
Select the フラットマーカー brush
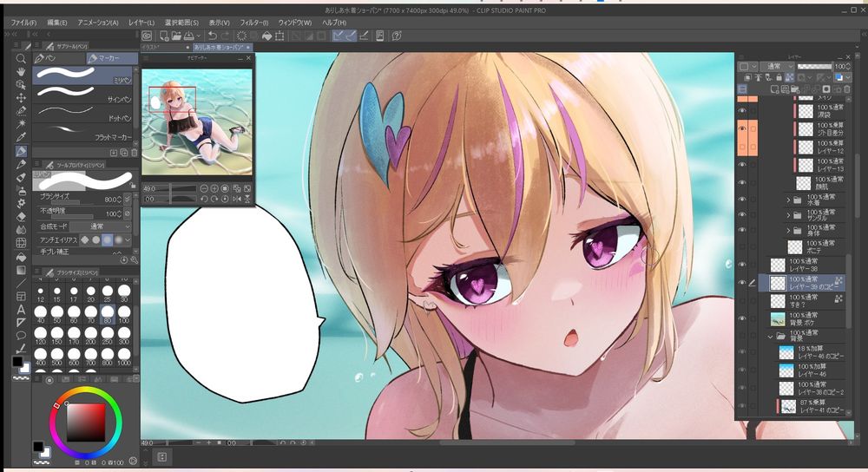click(82, 132)
